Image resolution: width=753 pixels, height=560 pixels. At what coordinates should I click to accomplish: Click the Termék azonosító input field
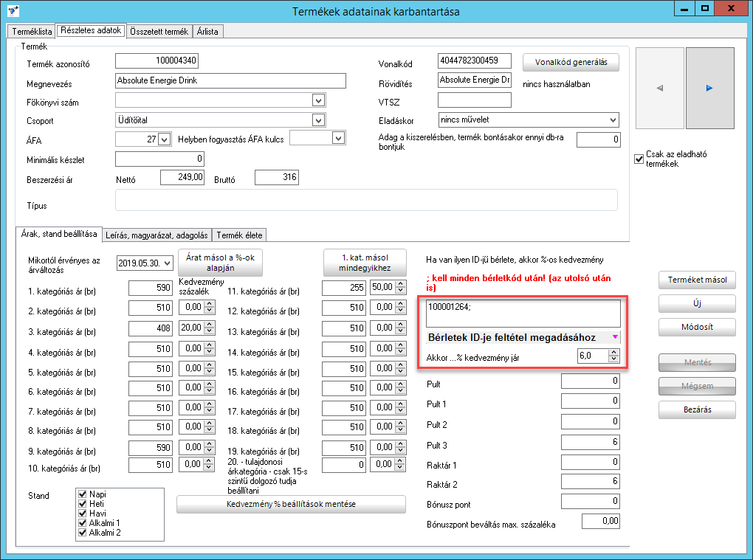(x=157, y=61)
